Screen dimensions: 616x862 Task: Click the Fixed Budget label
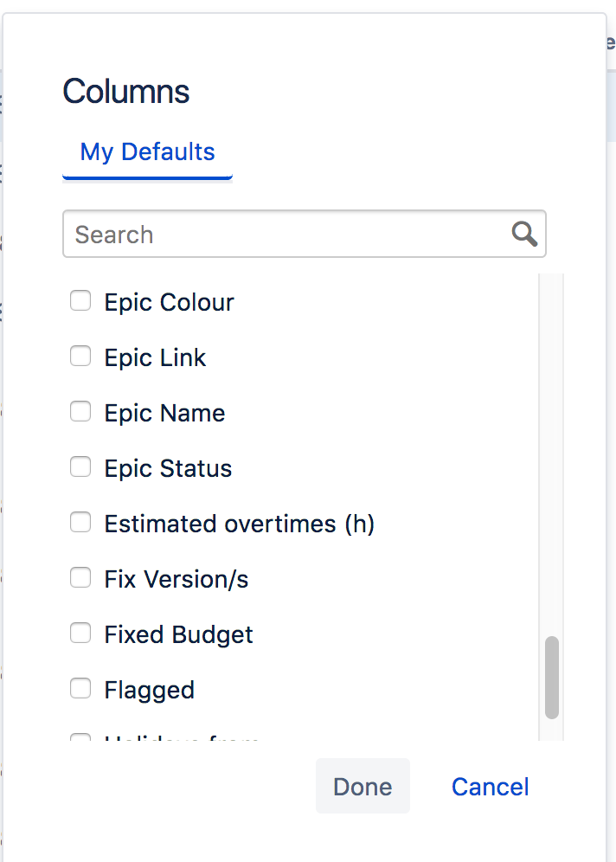click(178, 634)
